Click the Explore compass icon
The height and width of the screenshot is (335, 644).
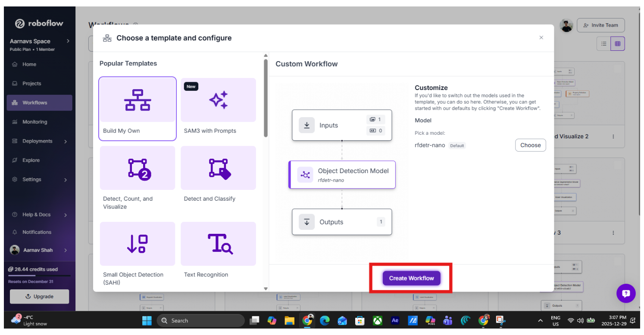coord(15,160)
